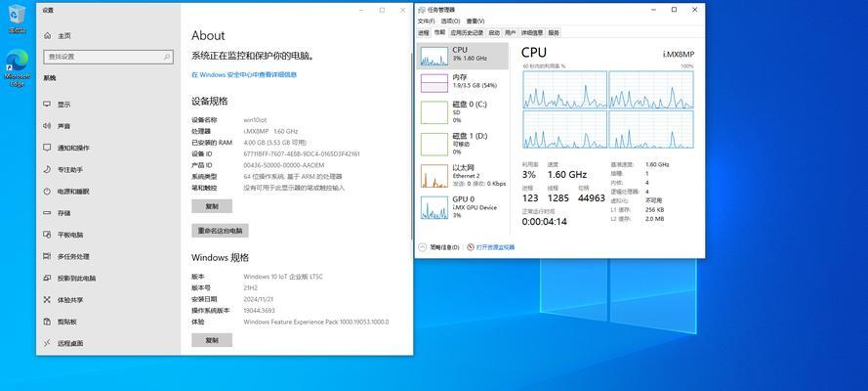Viewport: 868px width, 391px height.
Task: Click the product ID value 00436-50000-00000-AAOEM
Action: click(284, 165)
